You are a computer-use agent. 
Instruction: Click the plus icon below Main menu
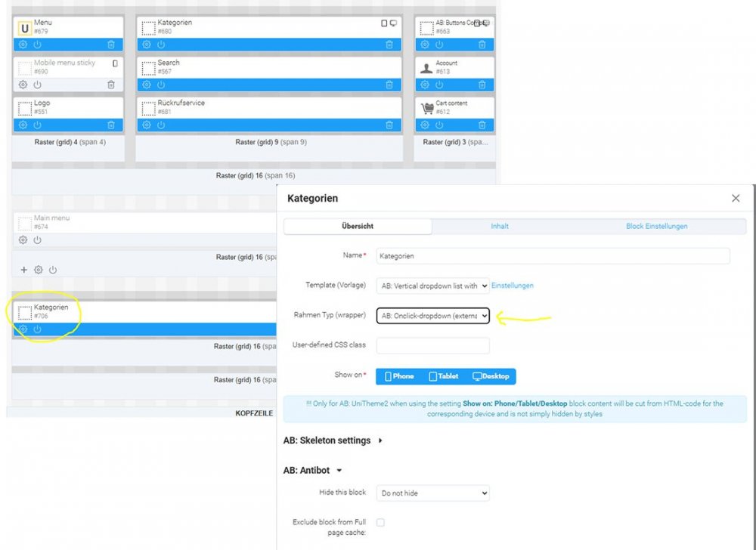[x=23, y=270]
